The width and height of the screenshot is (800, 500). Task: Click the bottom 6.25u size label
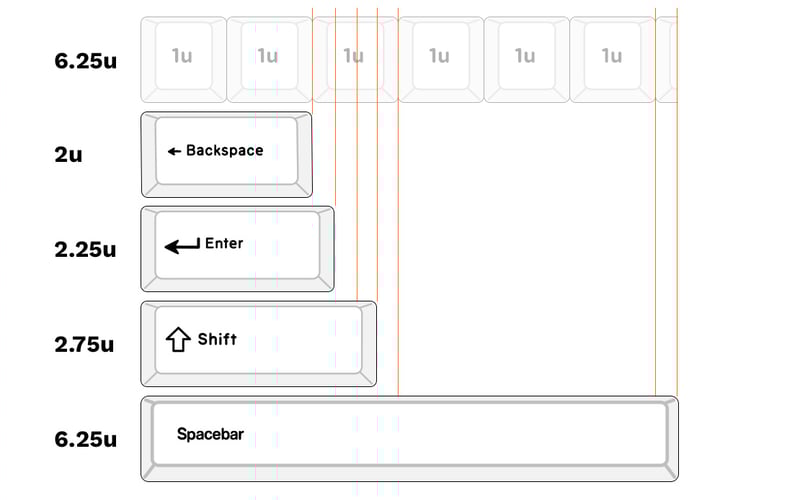(85, 439)
